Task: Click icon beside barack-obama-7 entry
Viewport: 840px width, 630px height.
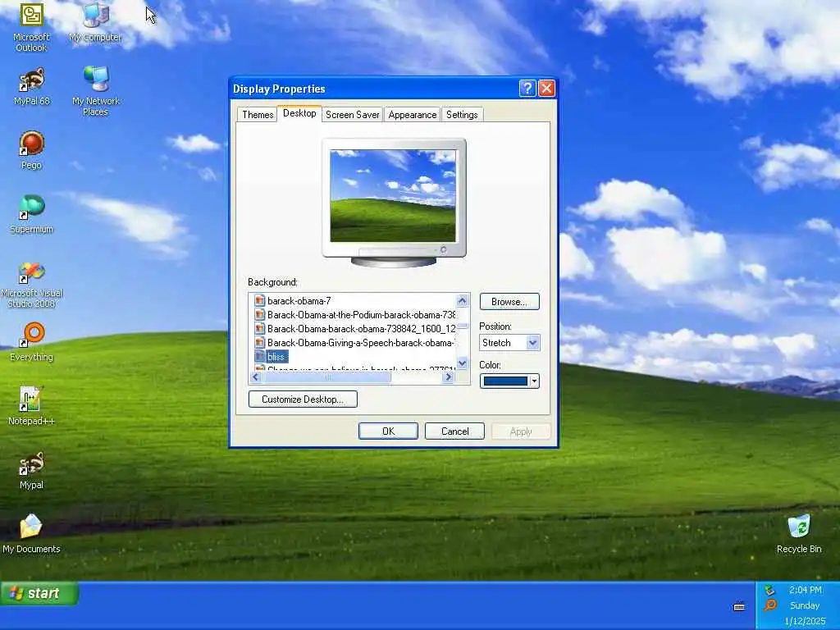Action: click(260, 300)
